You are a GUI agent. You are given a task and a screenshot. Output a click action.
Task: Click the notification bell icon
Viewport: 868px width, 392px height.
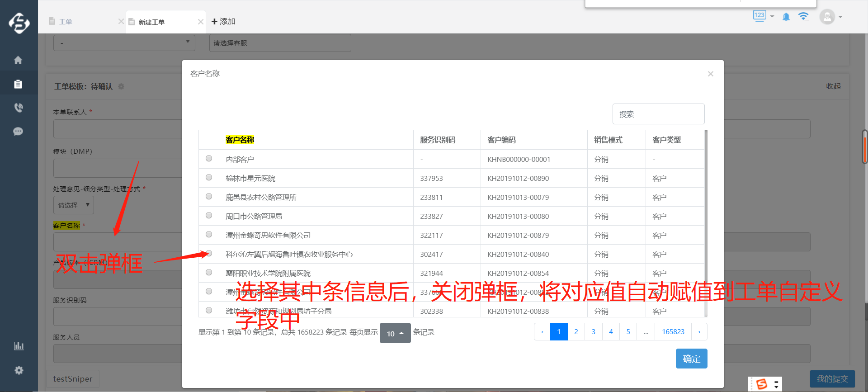[x=786, y=17]
